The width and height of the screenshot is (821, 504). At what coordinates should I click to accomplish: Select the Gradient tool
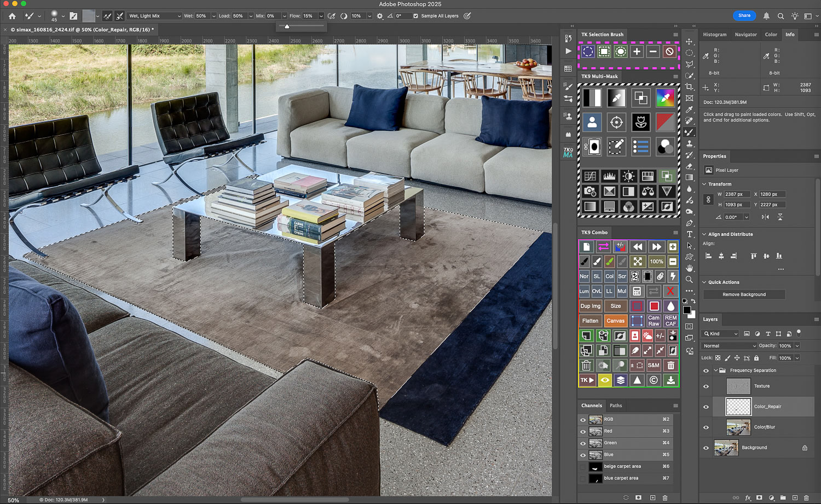[689, 177]
